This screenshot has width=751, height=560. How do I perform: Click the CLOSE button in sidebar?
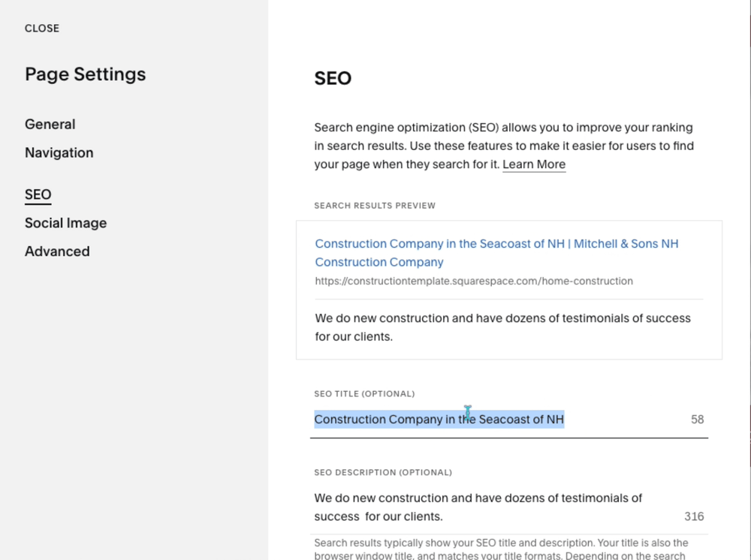pyautogui.click(x=42, y=29)
